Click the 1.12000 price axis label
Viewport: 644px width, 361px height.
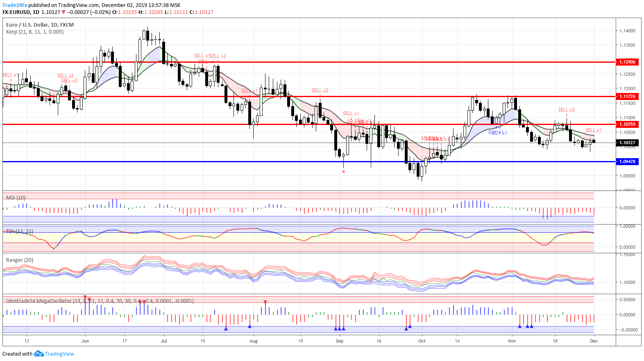coord(627,89)
